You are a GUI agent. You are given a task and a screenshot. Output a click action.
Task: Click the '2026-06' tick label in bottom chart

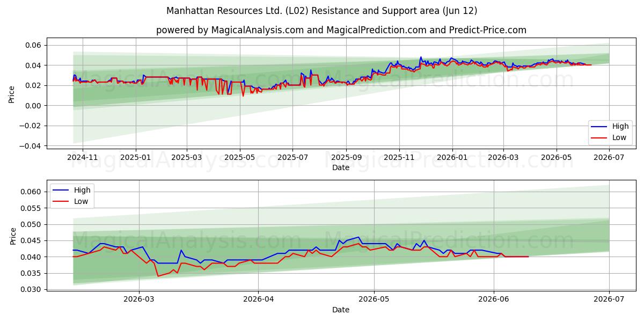pyautogui.click(x=494, y=300)
